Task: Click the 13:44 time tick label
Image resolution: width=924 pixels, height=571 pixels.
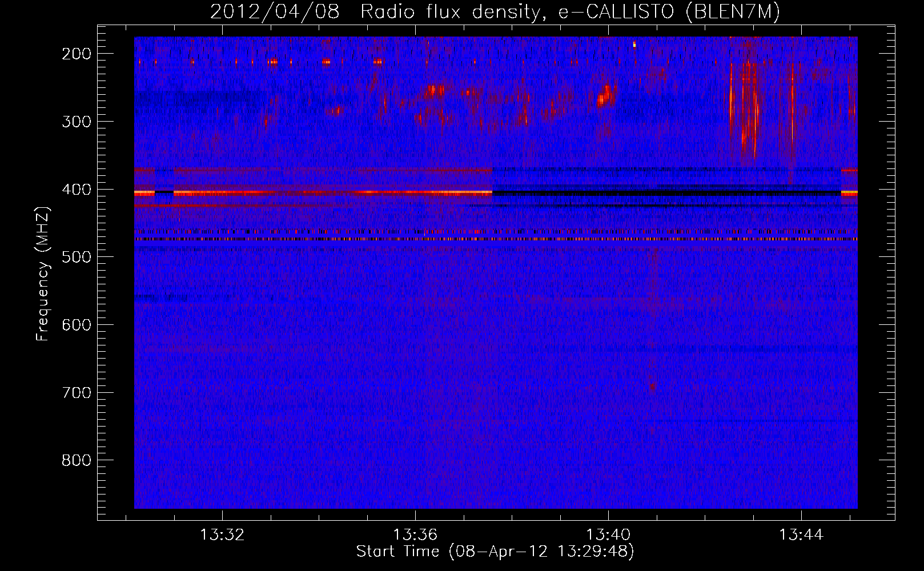Action: pyautogui.click(x=802, y=534)
